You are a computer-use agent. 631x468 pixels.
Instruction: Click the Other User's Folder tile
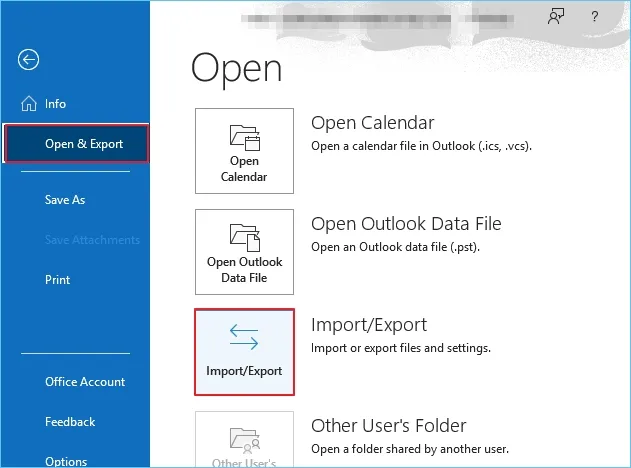click(244, 439)
